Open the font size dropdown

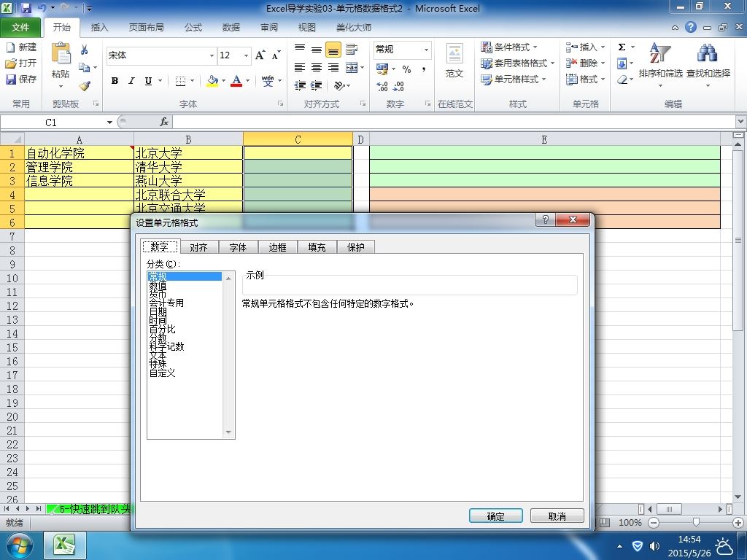click(247, 55)
